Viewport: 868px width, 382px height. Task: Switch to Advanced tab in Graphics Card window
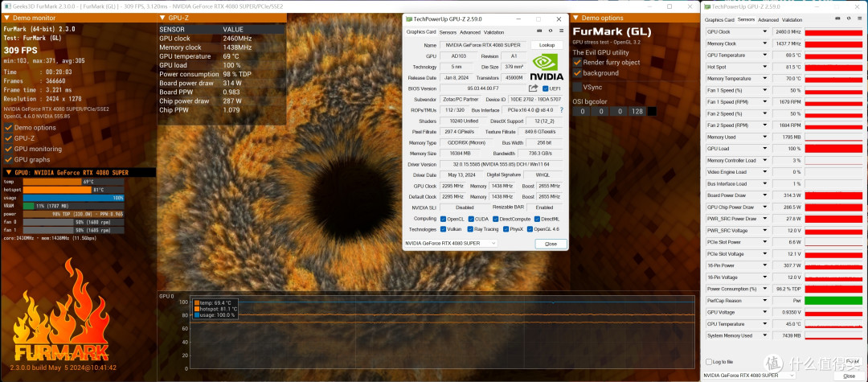(470, 33)
